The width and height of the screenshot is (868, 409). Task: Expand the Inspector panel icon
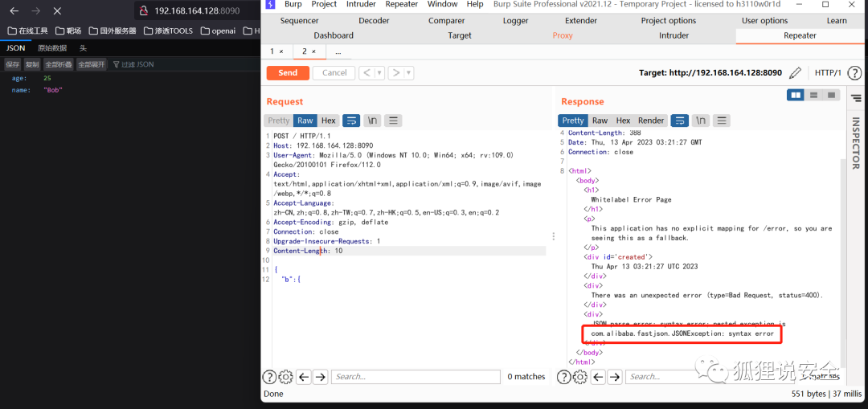856,99
